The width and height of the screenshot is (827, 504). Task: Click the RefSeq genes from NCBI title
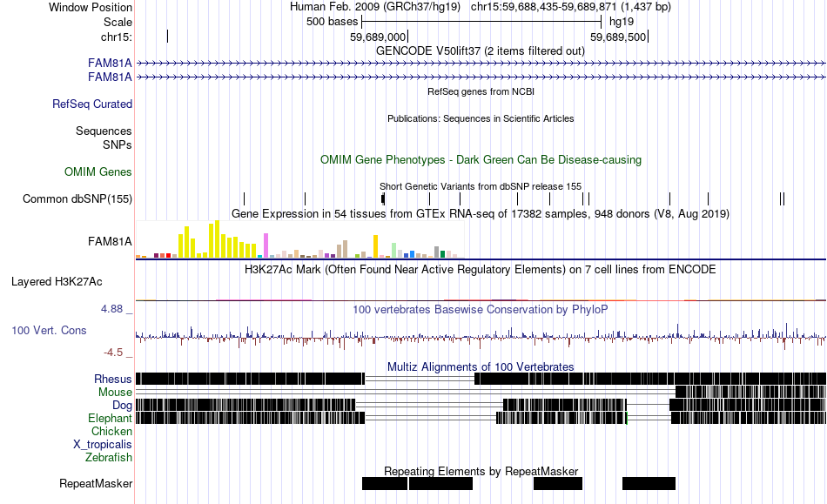[x=481, y=91]
